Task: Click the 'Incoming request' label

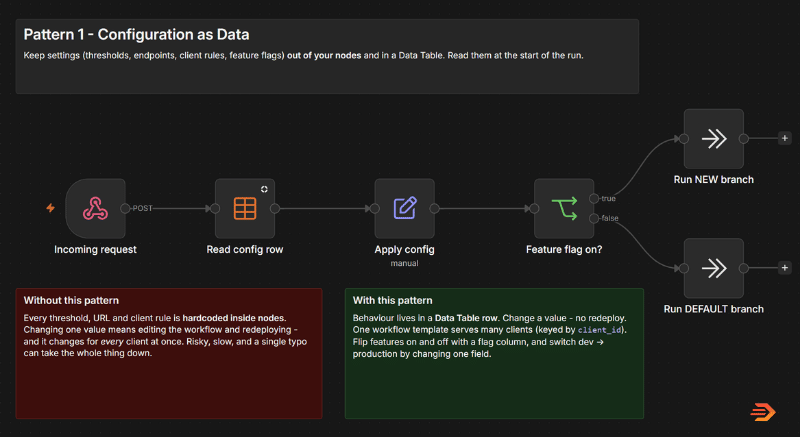Action: pos(95,249)
